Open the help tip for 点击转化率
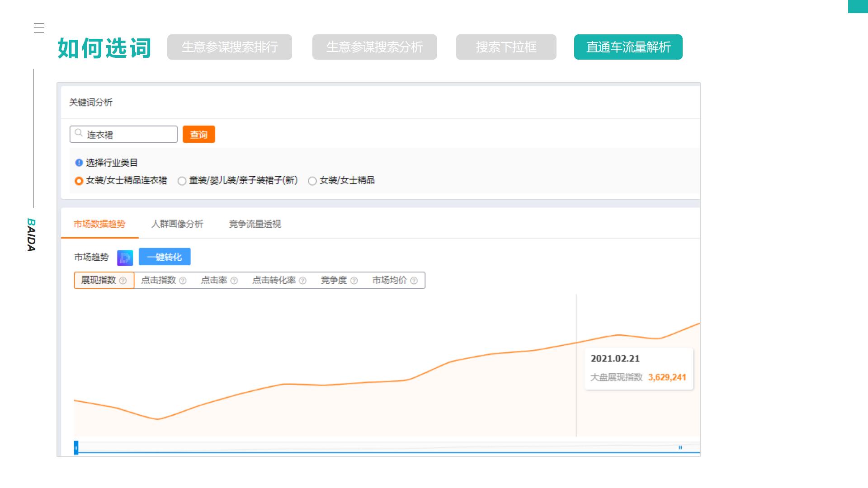Viewport: 868px width, 488px height. coord(303,280)
